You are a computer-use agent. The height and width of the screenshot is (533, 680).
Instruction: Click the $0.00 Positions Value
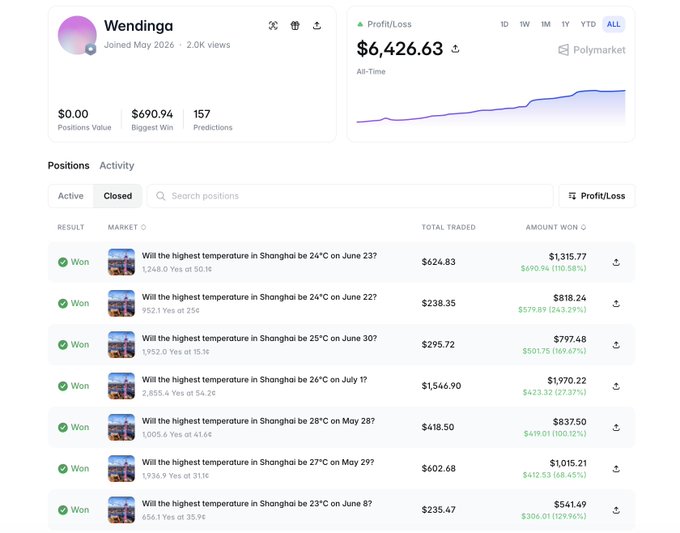73,114
